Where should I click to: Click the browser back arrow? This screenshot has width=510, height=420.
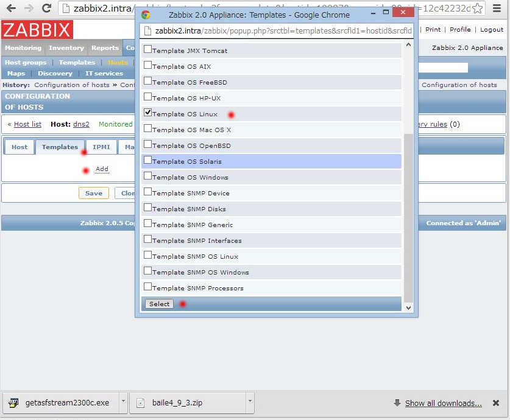11,8
